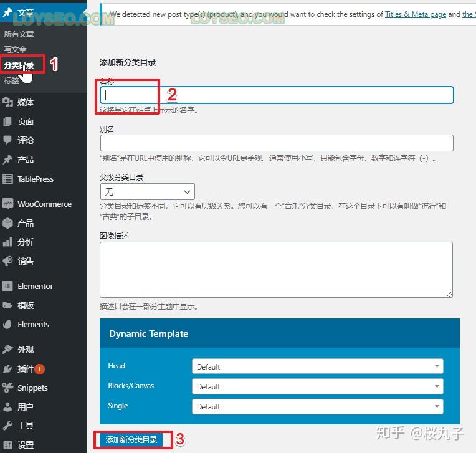476x453 pixels.
Task: Open the 标签 tags submenu item
Action: pyautogui.click(x=11, y=81)
